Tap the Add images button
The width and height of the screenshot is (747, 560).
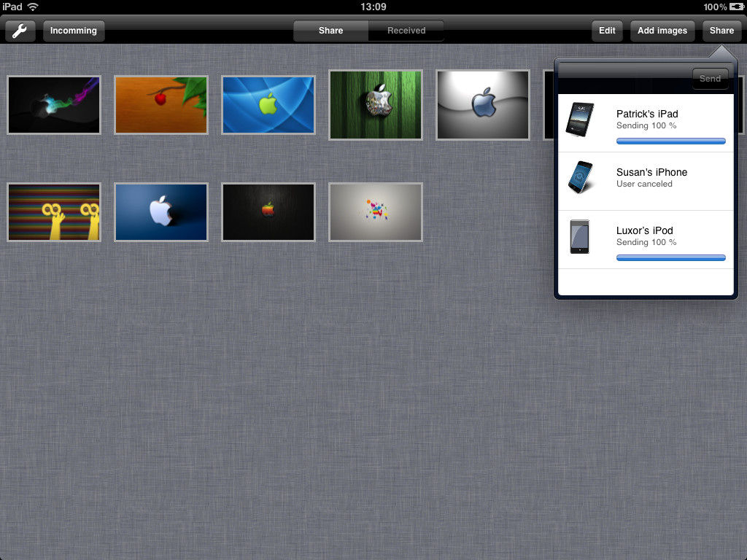662,31
